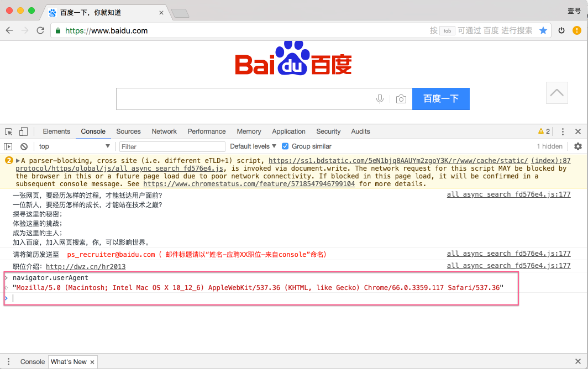This screenshot has height=369, width=588.
Task: Open the Audits tab
Action: click(360, 131)
